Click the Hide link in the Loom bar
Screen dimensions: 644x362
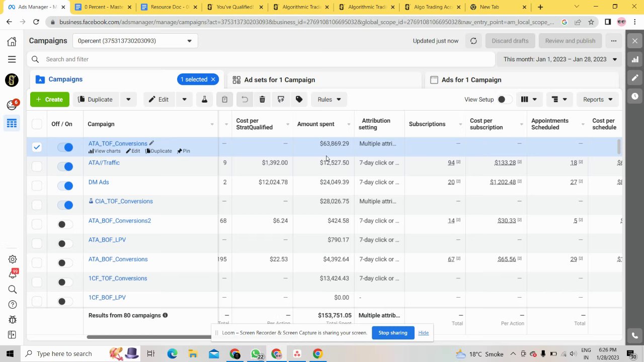[x=424, y=333]
